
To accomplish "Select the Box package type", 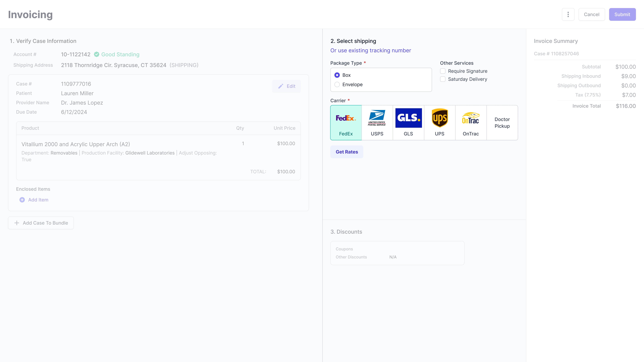I will (337, 75).
